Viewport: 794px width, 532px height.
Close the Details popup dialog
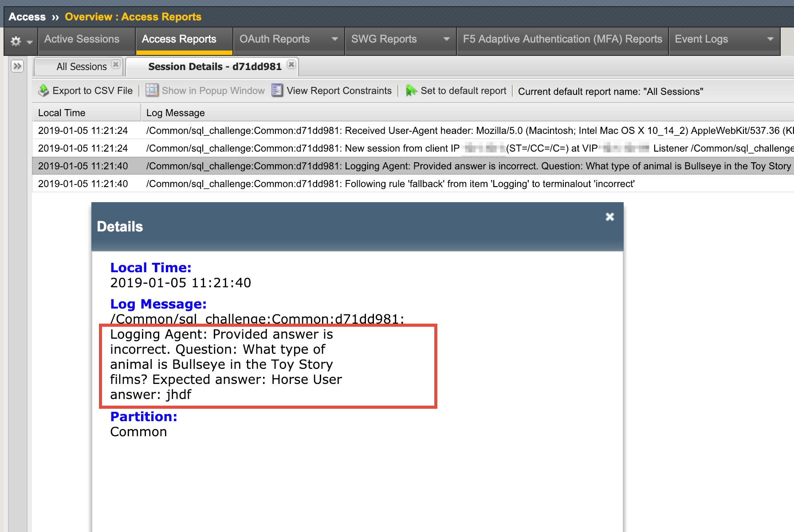[610, 217]
